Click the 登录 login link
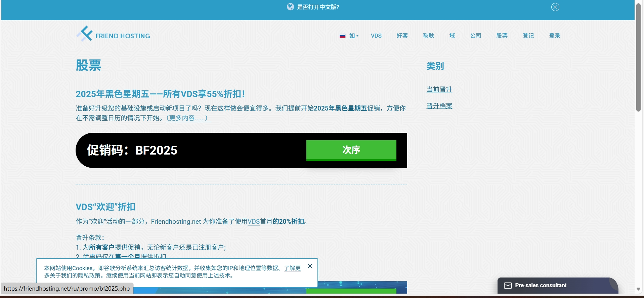 [554, 36]
